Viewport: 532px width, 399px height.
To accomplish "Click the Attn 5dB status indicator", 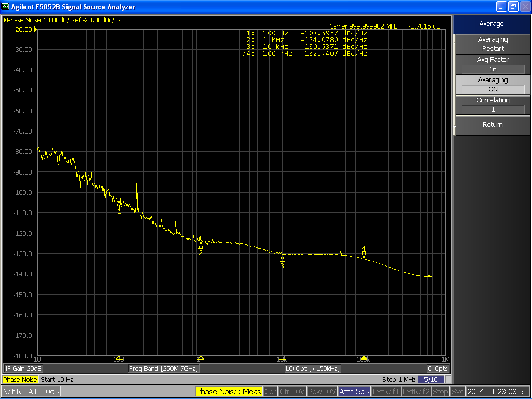I will click(x=354, y=391).
